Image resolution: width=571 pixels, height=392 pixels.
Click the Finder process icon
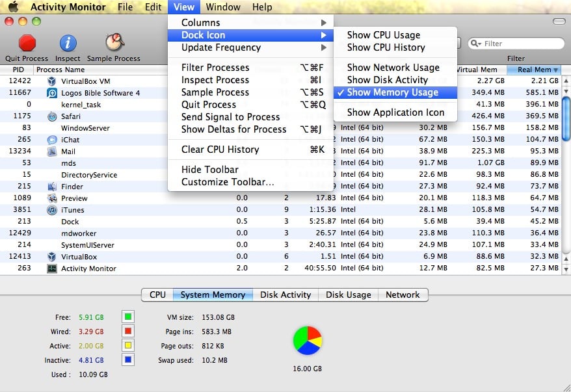52,187
